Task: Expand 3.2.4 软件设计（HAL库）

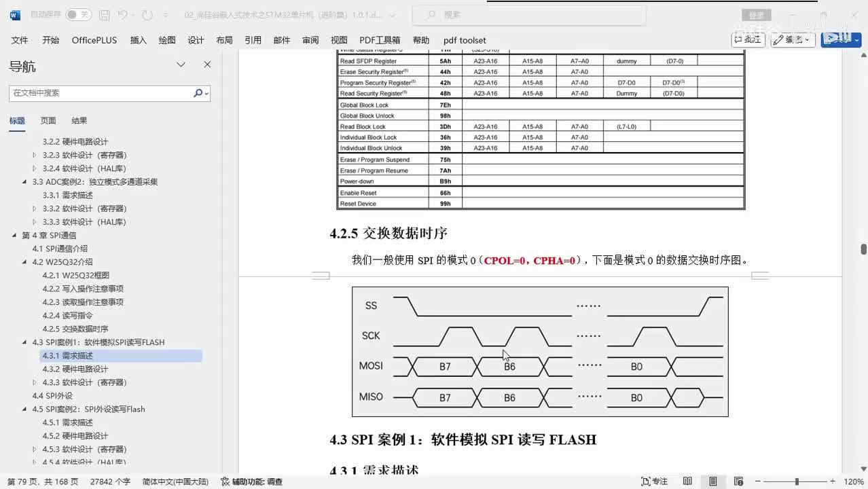Action: [x=35, y=168]
